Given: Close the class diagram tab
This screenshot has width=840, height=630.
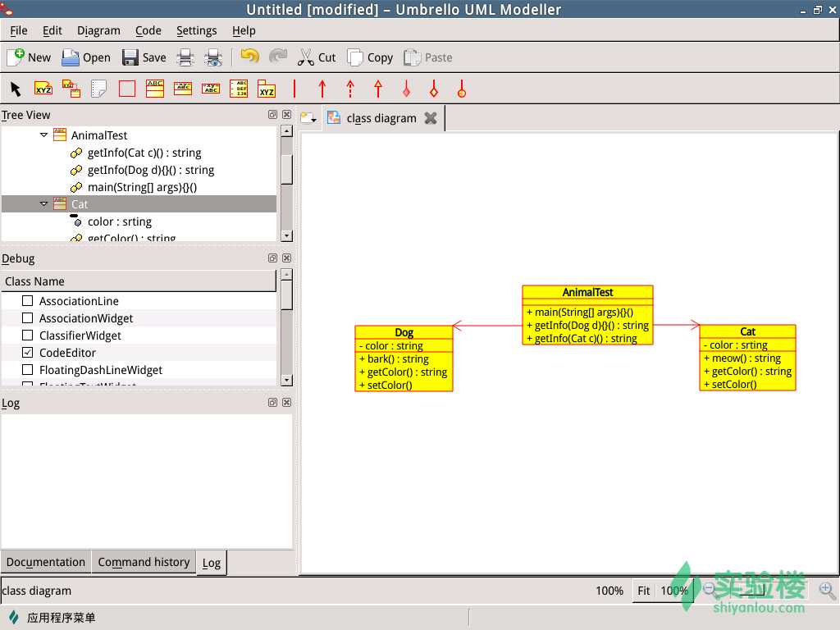Looking at the screenshot, I should 431,118.
